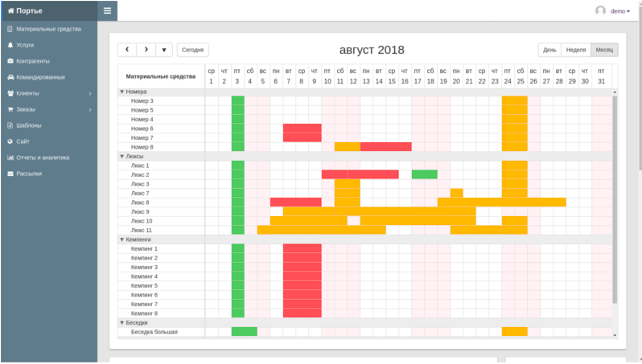Open Рассылки menu item

click(49, 174)
